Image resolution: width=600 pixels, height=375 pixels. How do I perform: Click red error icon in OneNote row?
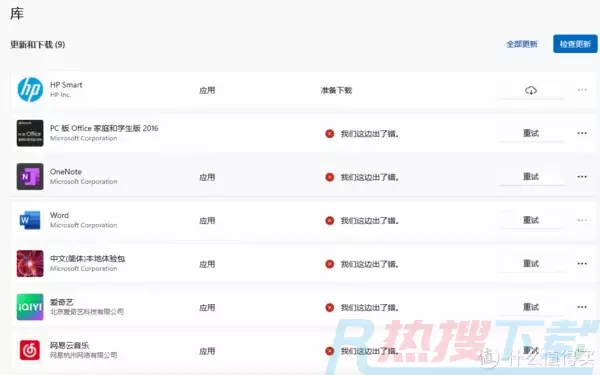329,177
